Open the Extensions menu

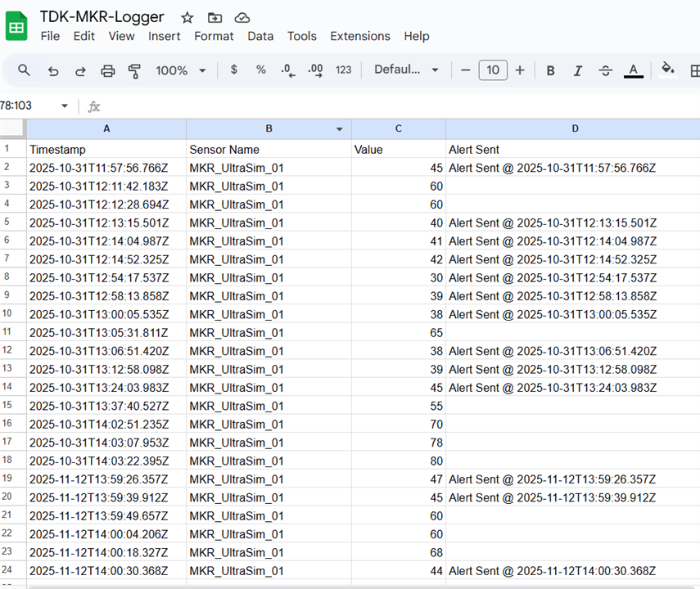[x=360, y=36]
